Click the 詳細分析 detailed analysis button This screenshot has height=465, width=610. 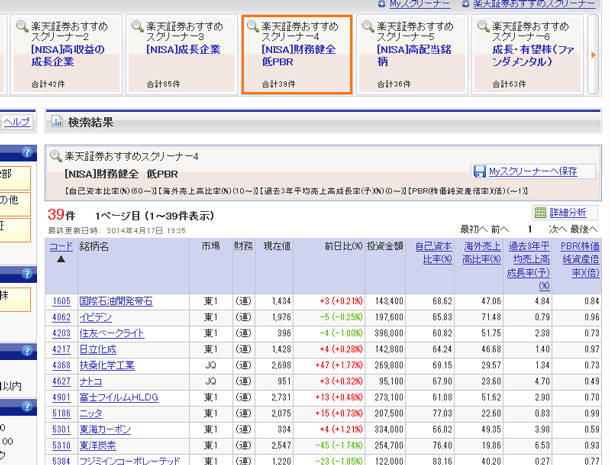[x=565, y=212]
